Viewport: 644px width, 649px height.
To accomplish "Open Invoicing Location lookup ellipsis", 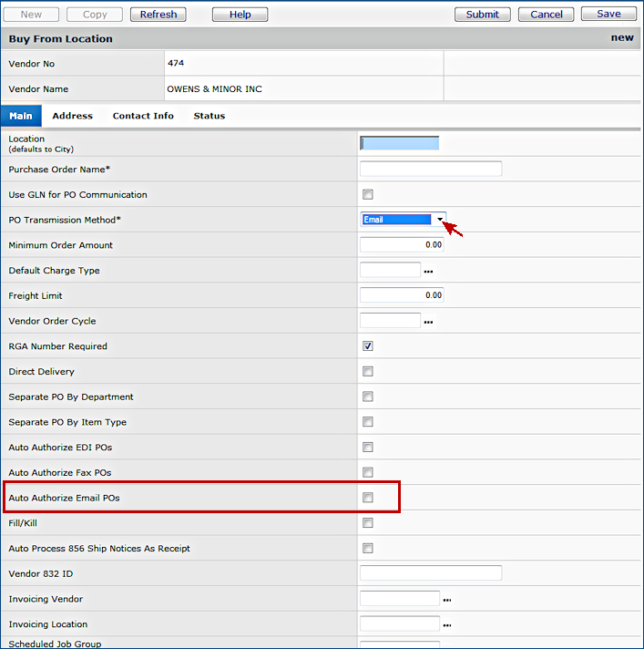I will tap(447, 625).
